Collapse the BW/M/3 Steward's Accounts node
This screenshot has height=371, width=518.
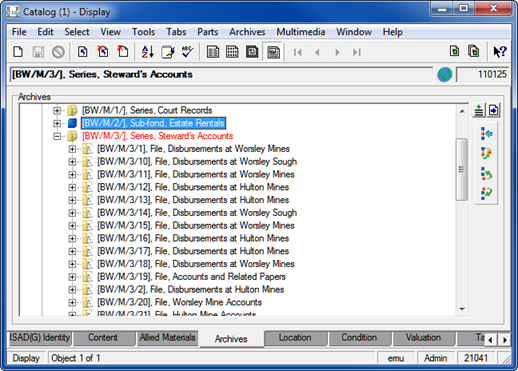pos(57,136)
